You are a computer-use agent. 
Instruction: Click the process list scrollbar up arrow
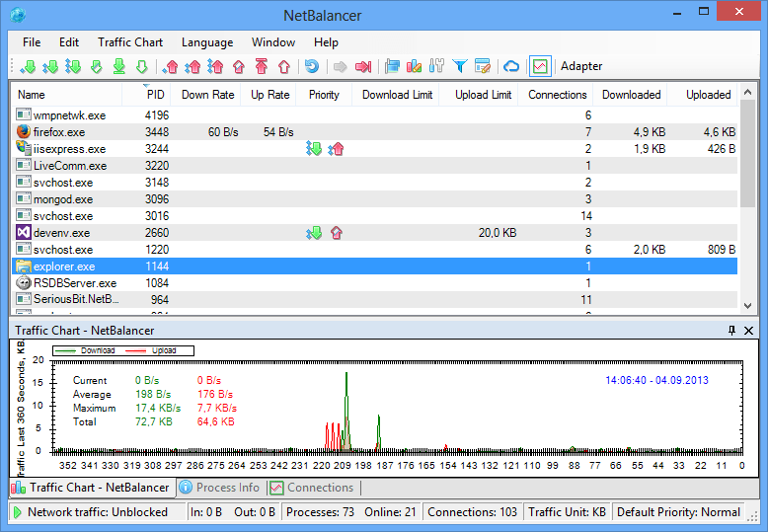(x=747, y=92)
